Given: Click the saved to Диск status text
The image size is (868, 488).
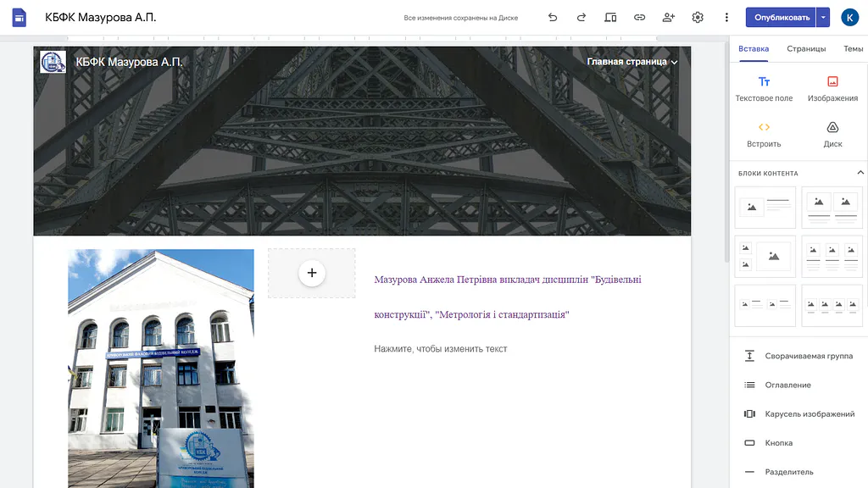Looking at the screenshot, I should click(460, 18).
